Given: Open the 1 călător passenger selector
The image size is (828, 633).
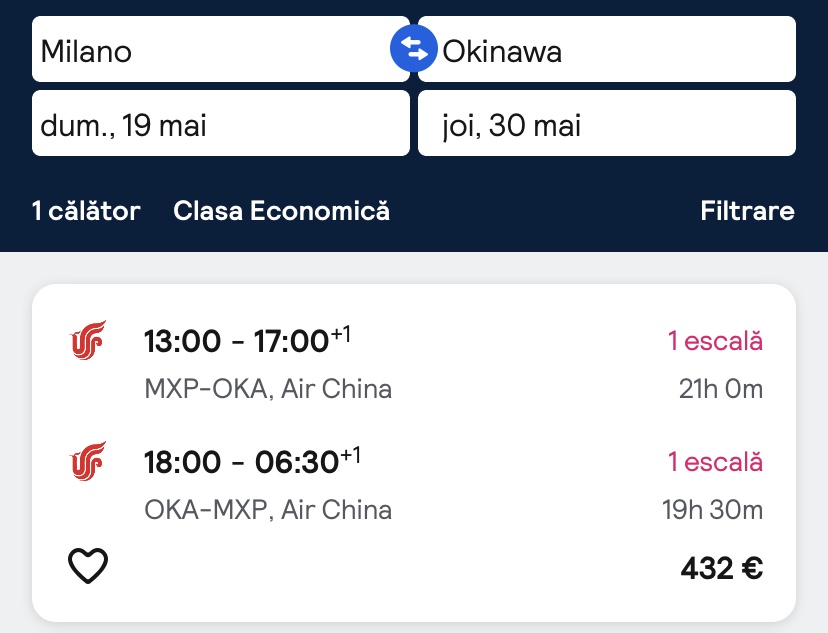Looking at the screenshot, I should (x=86, y=211).
